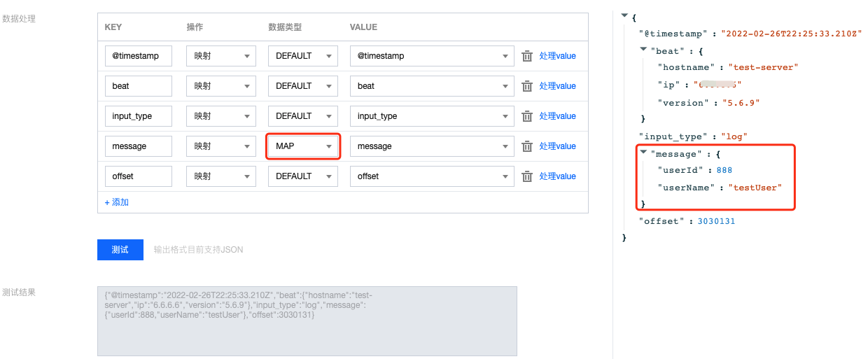Viewport: 868px width, 359px height.
Task: Delete the message row with trash icon
Action: [527, 146]
